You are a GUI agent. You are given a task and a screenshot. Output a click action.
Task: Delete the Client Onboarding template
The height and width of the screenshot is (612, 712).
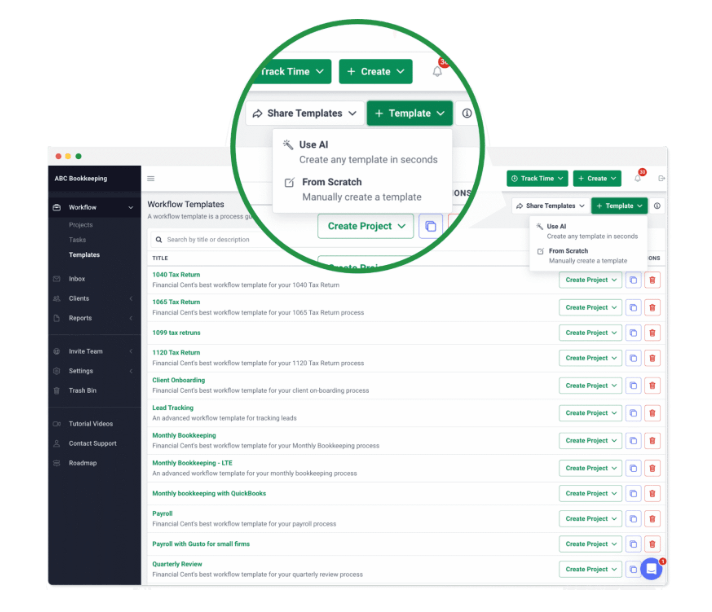point(652,385)
